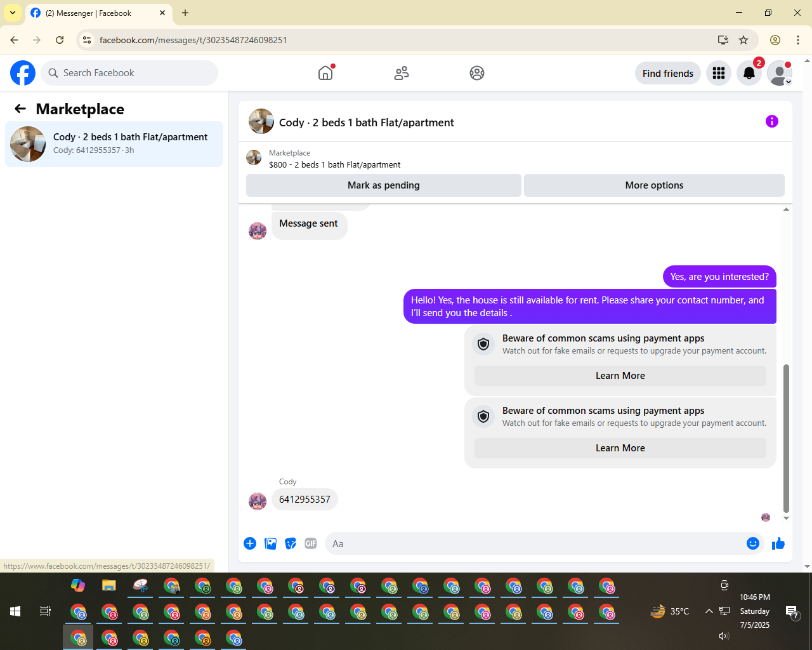
Task: Show hidden tray icons chevron
Action: pyautogui.click(x=709, y=611)
